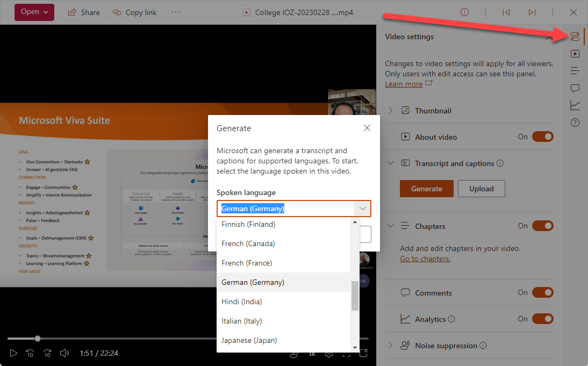Open the Analytics sidebar icon
This screenshot has width=588, height=366.
point(575,105)
